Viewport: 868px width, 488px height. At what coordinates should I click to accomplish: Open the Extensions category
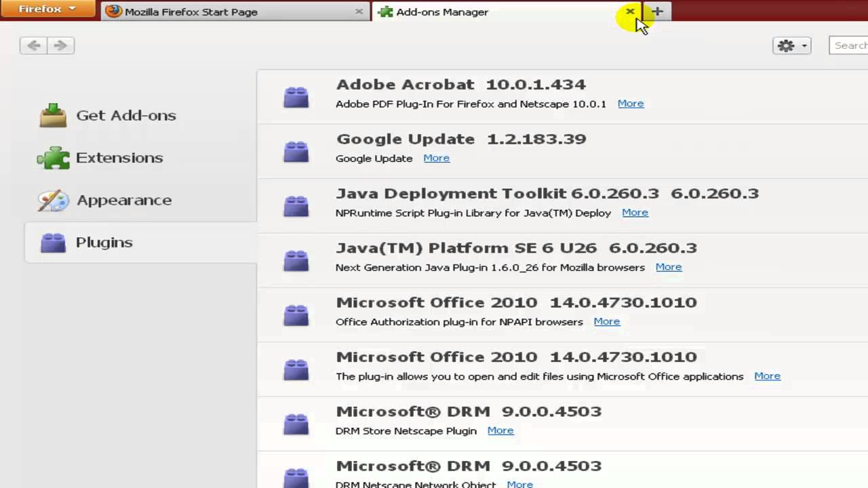140,158
